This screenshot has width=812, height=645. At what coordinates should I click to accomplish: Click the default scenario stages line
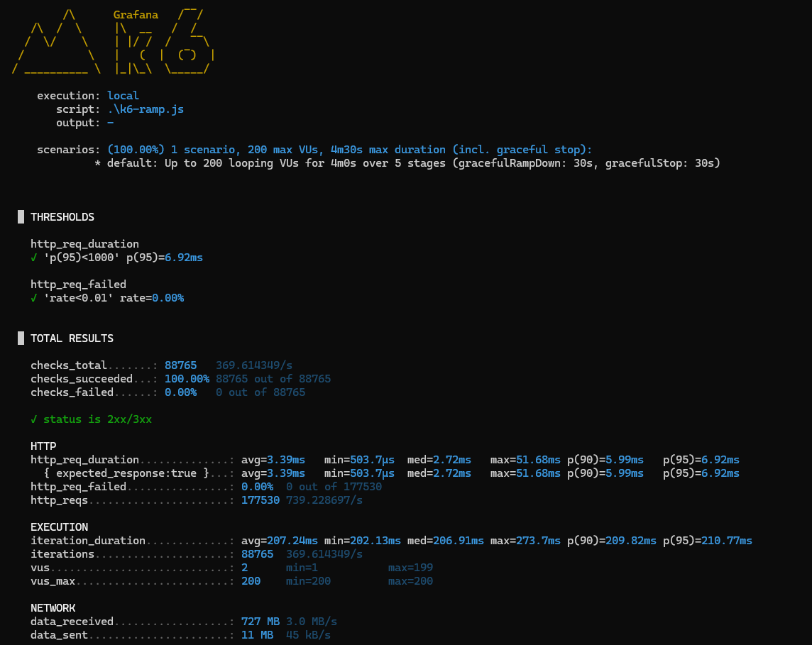[407, 163]
